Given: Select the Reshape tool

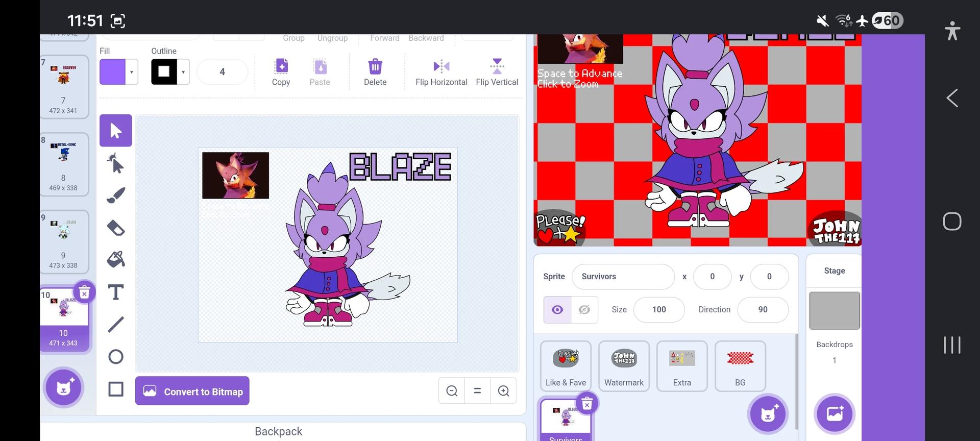Looking at the screenshot, I should [x=116, y=163].
